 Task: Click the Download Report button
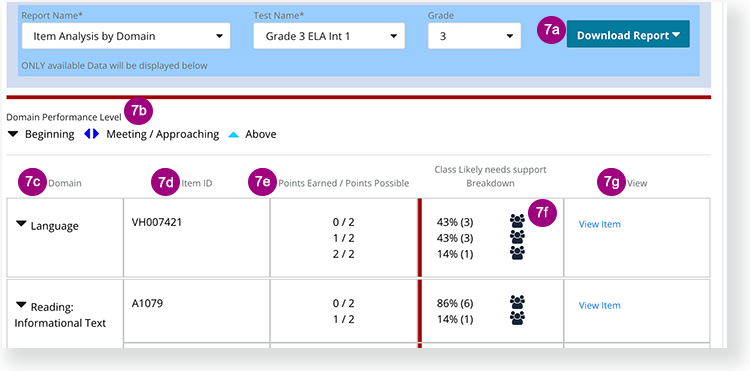[x=628, y=35]
